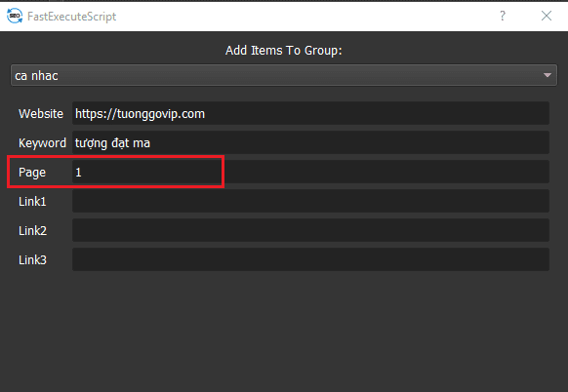Close the FastExecuteScript dialog
This screenshot has height=392, width=568.
point(547,16)
